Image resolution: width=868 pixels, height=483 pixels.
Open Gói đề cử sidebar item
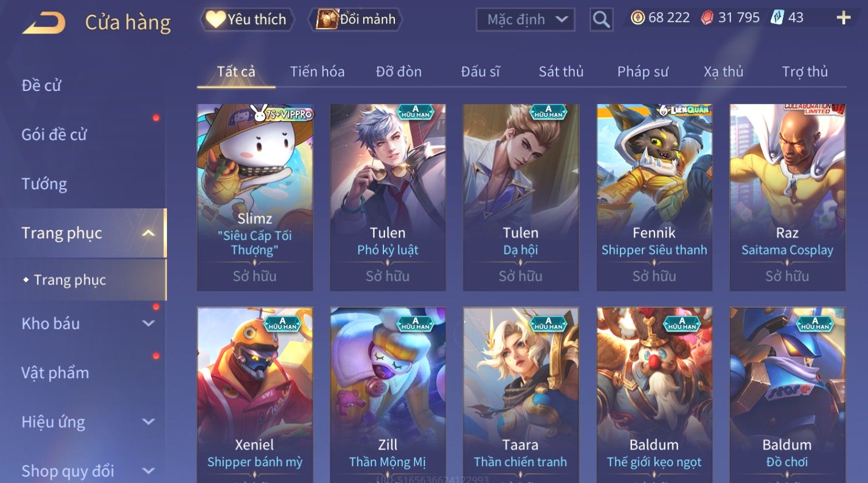click(54, 135)
